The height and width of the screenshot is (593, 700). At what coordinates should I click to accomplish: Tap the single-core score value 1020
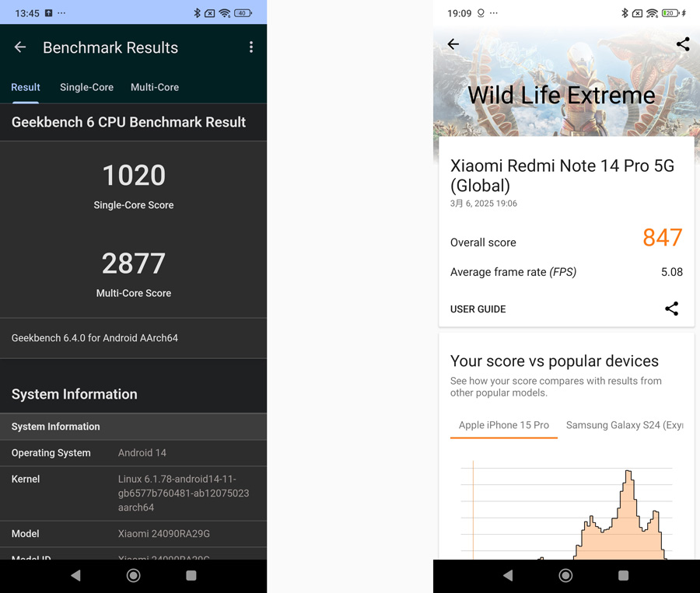(134, 175)
